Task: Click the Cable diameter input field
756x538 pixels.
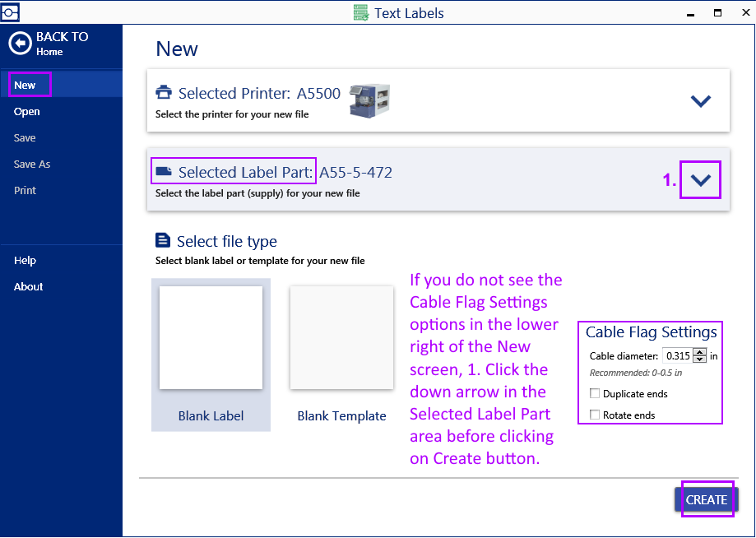Action: pyautogui.click(x=677, y=356)
